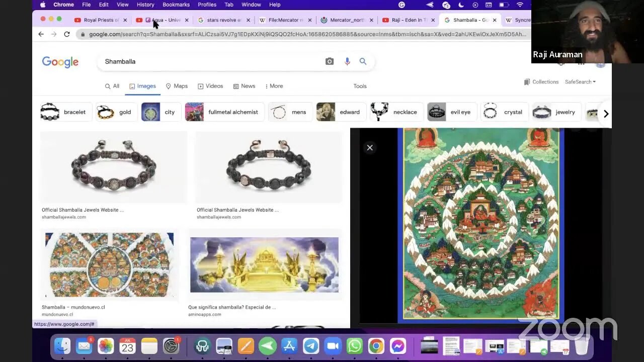Click the Shamballa search input field
This screenshot has width=644, height=362.
[x=211, y=61]
